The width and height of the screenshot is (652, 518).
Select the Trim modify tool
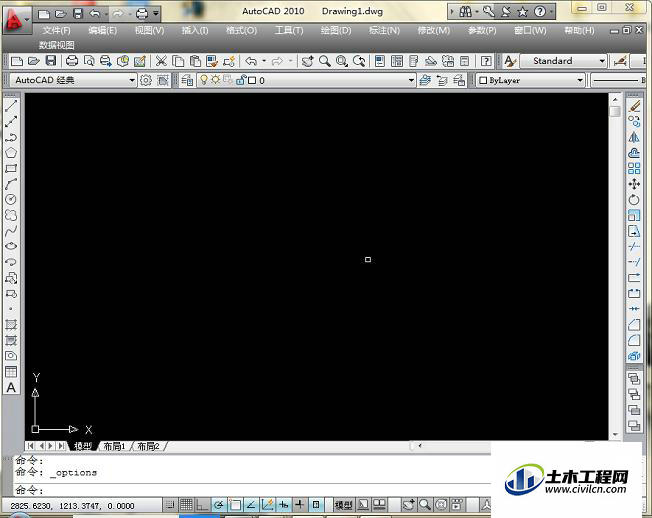pyautogui.click(x=634, y=247)
